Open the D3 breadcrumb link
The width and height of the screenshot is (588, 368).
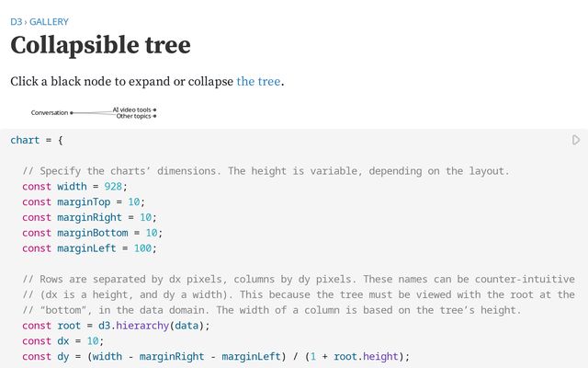click(16, 21)
